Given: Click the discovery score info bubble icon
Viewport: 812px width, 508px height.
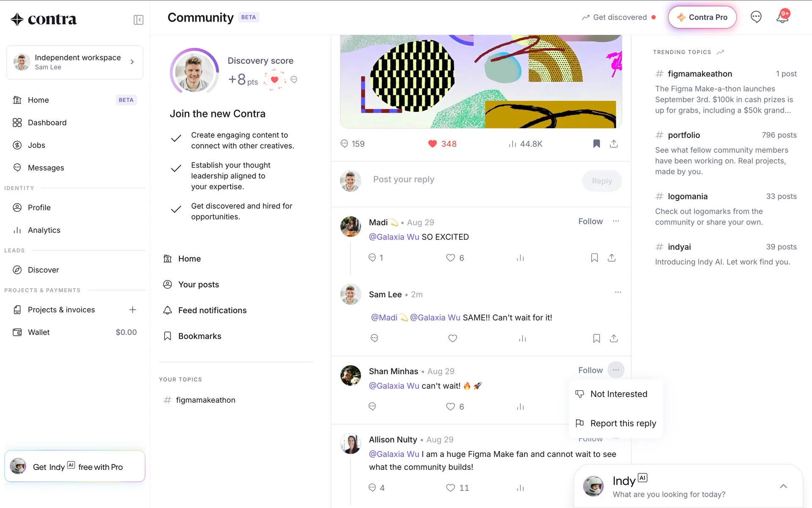Looking at the screenshot, I should pos(294,80).
